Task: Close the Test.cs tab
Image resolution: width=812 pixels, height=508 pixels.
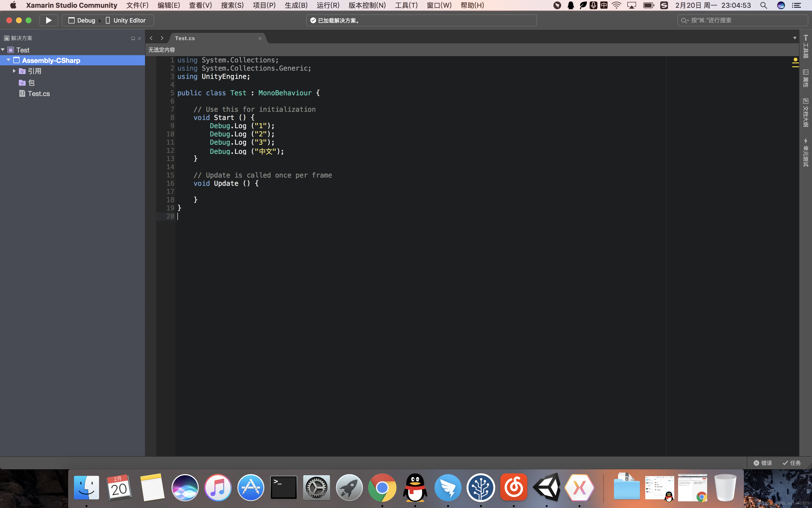Action: point(260,38)
